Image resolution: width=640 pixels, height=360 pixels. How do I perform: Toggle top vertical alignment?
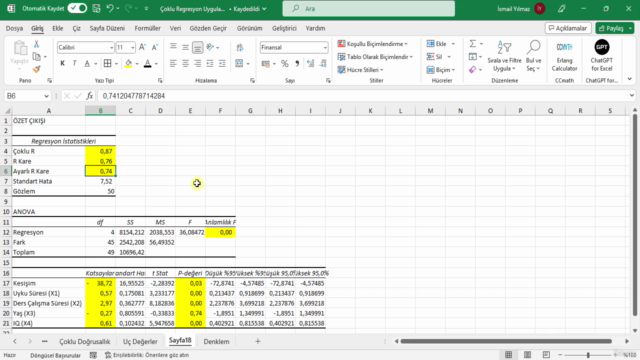pos(173,47)
